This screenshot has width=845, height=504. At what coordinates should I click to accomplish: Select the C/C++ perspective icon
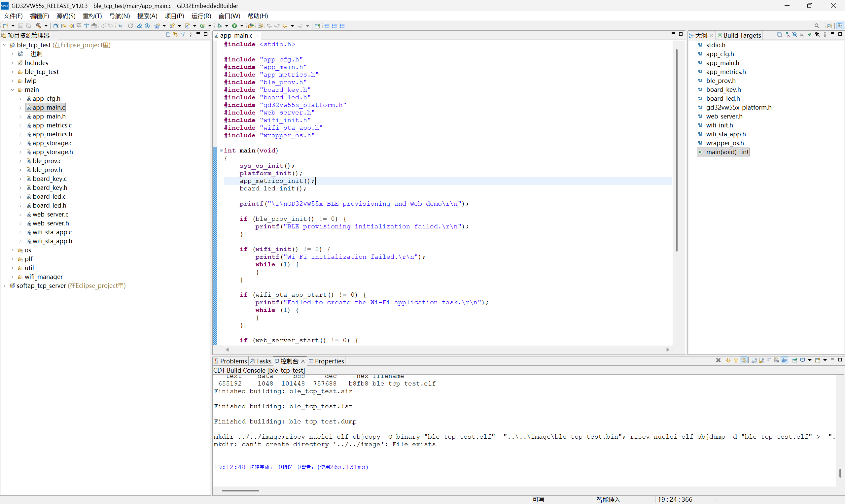pos(840,26)
